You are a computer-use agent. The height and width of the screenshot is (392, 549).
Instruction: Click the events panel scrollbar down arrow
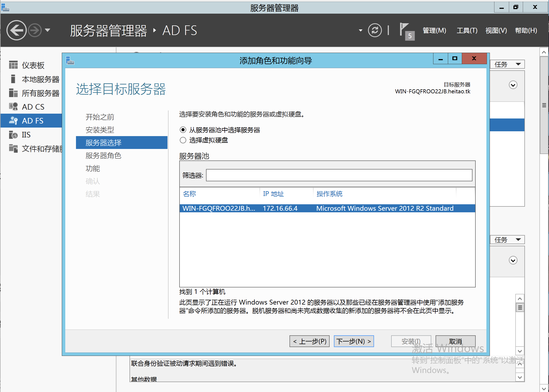pyautogui.click(x=520, y=351)
